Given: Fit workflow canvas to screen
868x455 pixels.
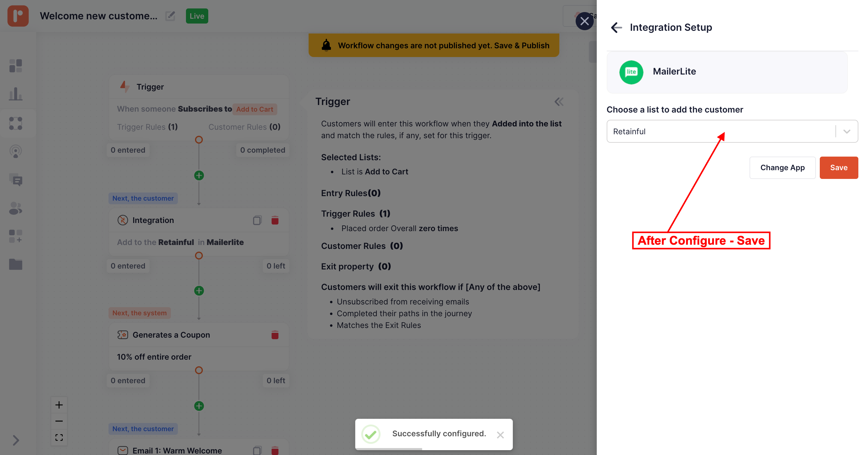Looking at the screenshot, I should pyautogui.click(x=59, y=437).
